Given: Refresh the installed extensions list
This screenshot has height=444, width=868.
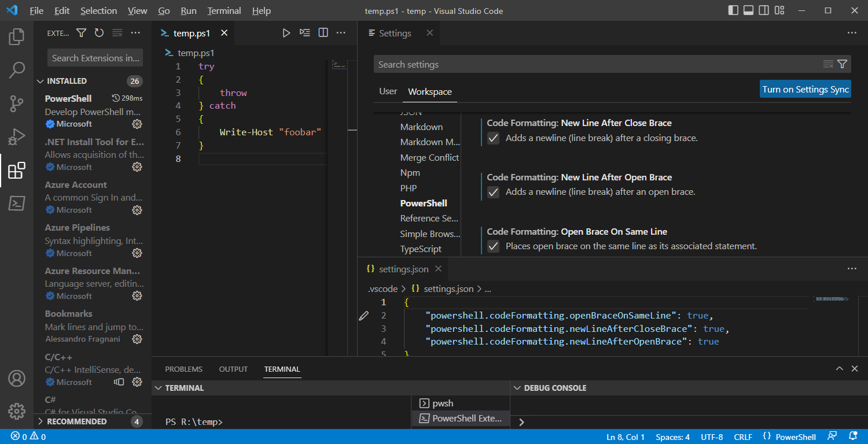Looking at the screenshot, I should point(99,33).
